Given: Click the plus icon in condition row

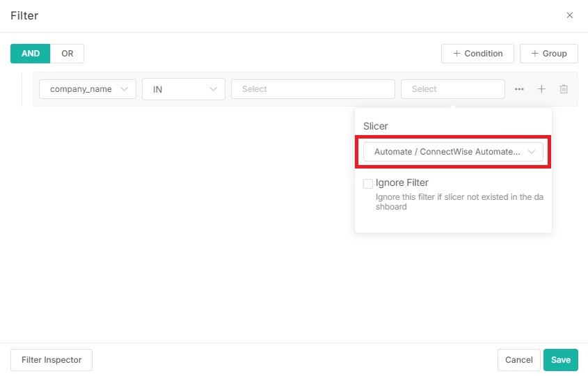Looking at the screenshot, I should pos(541,89).
